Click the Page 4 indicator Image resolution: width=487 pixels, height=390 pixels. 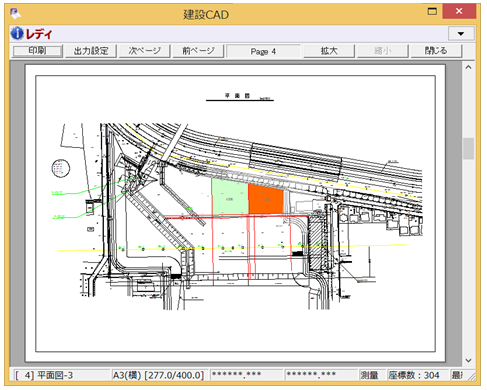pyautogui.click(x=263, y=51)
